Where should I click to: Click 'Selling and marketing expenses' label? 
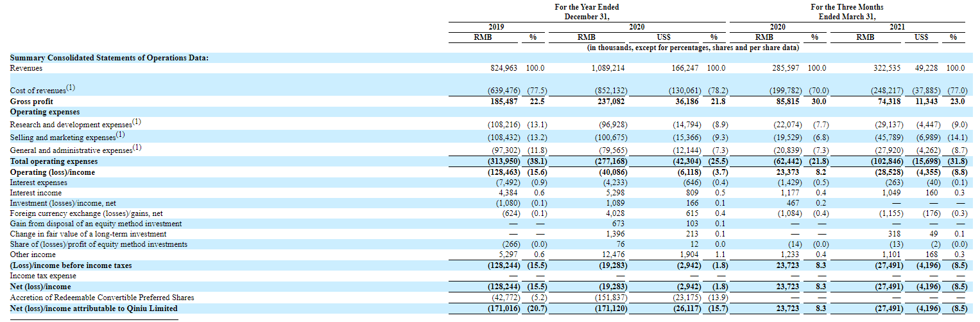click(x=67, y=137)
